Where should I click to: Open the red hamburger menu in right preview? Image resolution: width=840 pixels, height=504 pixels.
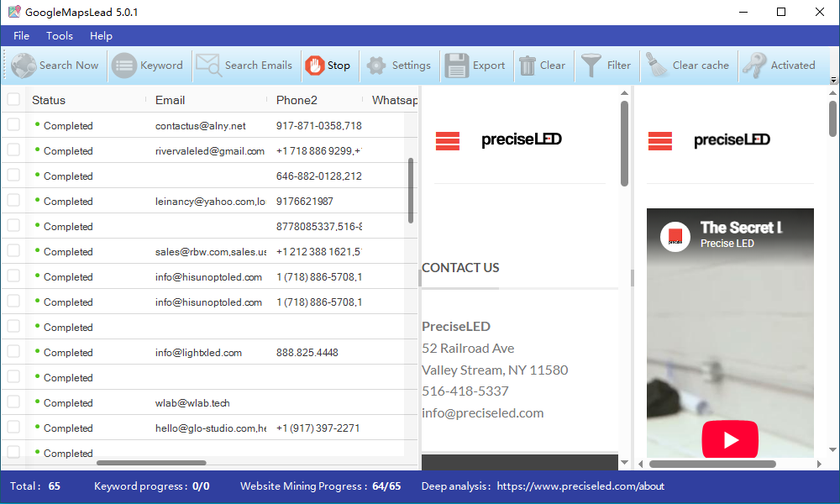(659, 141)
